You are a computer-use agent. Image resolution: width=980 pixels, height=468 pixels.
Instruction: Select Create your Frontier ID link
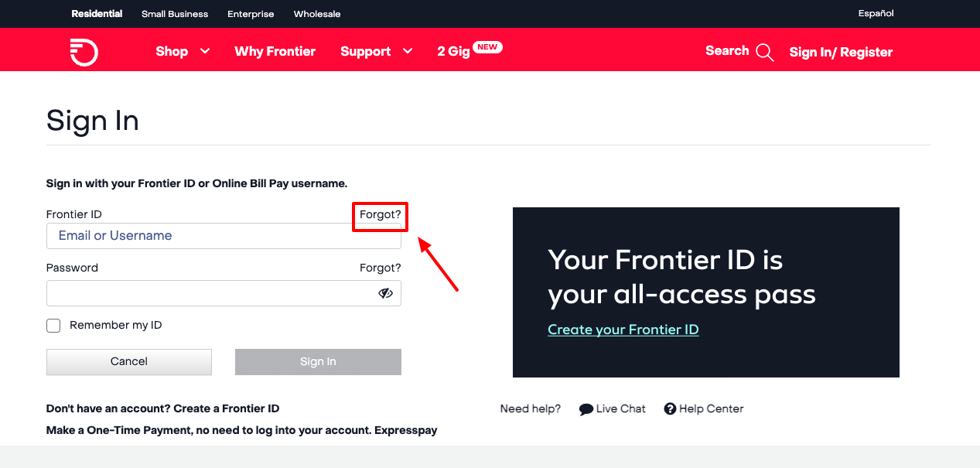[623, 329]
